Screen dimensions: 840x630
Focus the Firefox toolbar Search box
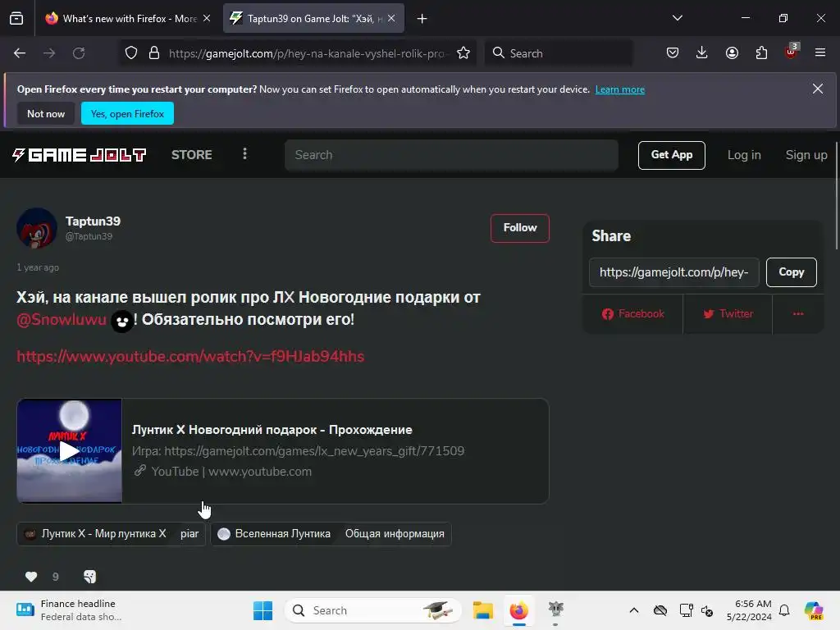point(559,53)
